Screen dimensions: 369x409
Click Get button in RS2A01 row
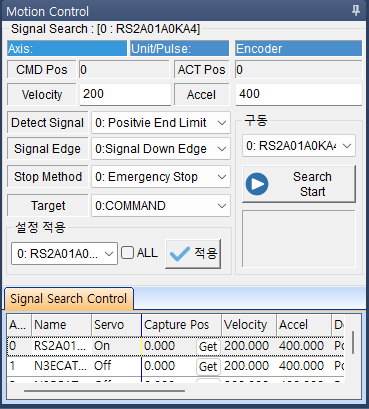(x=208, y=347)
